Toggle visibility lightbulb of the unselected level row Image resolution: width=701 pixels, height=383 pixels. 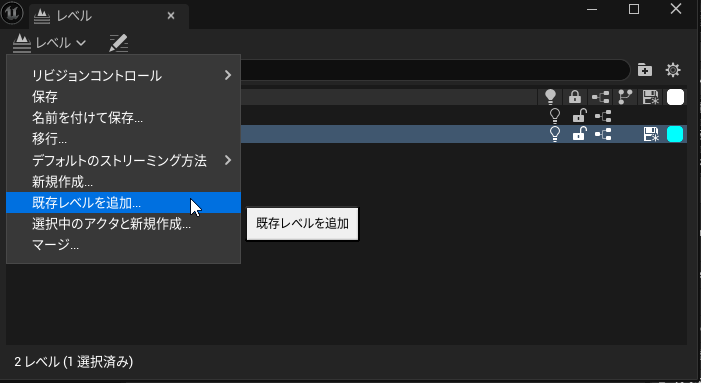pos(555,116)
